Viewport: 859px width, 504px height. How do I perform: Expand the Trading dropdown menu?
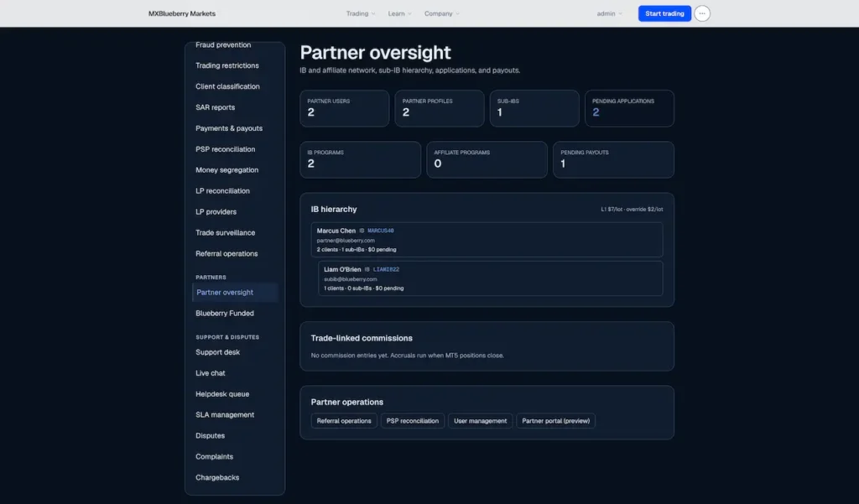click(361, 13)
